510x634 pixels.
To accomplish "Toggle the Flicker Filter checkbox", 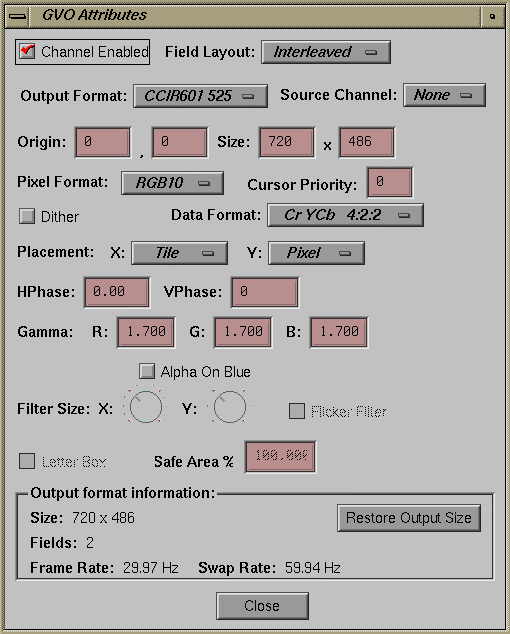I will (x=297, y=411).
